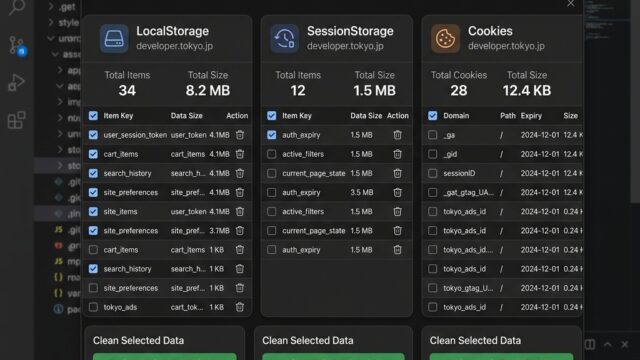Check the tokyo_ads LocalStorage item
Image resolution: width=640 pixels, height=360 pixels.
(x=93, y=307)
